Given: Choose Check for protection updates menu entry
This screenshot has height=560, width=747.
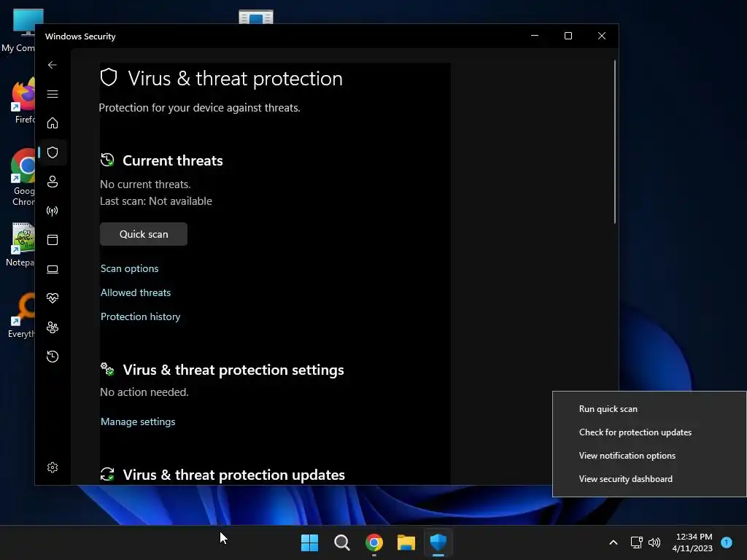Looking at the screenshot, I should click(x=635, y=432).
